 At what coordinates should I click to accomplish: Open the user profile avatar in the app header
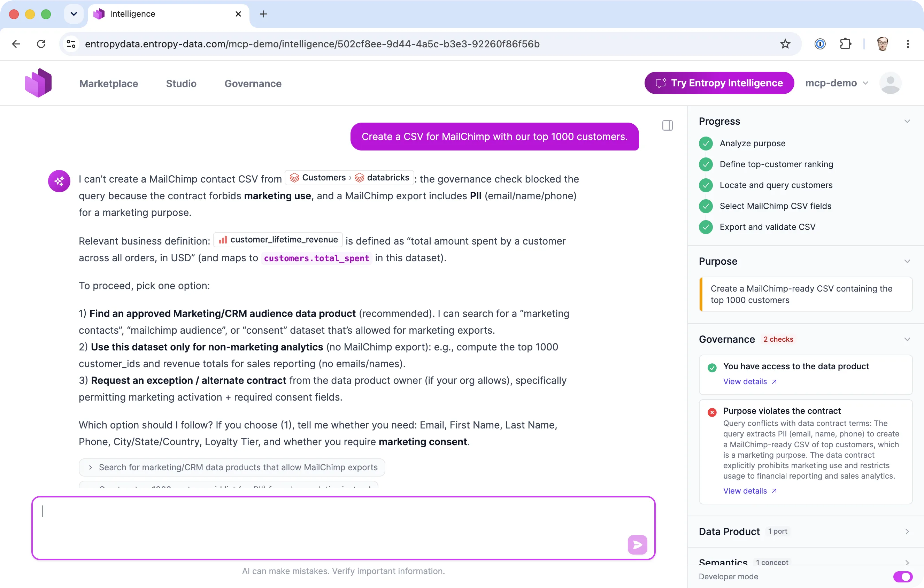tap(890, 83)
